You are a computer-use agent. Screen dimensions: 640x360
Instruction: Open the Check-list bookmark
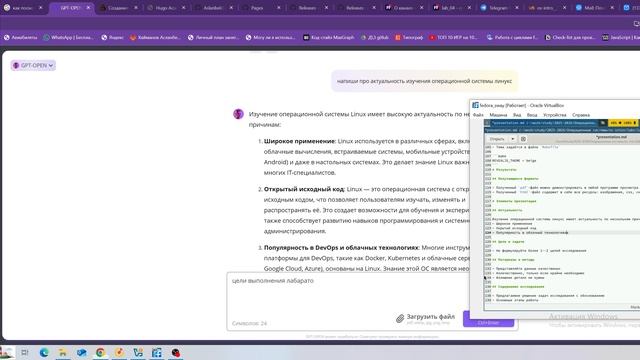[570, 37]
